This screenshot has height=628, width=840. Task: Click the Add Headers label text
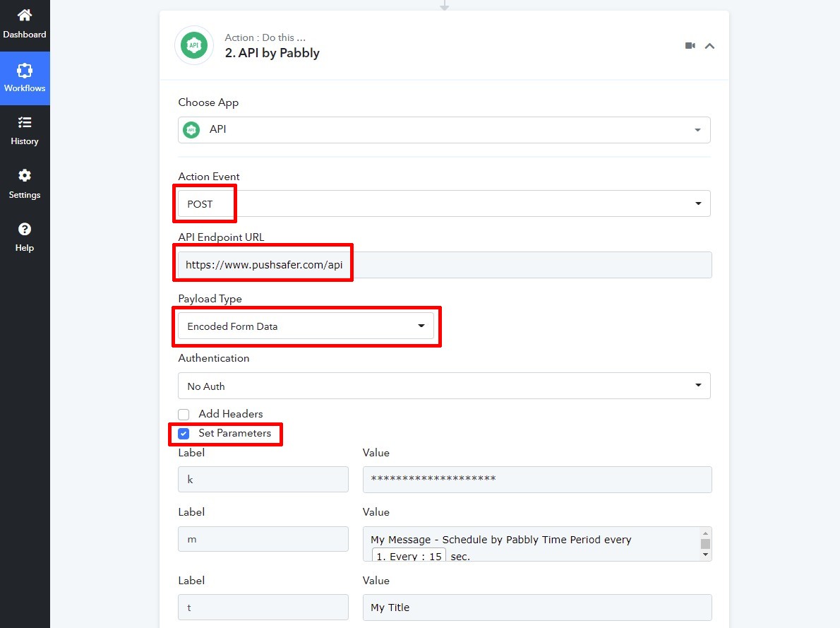coord(231,414)
